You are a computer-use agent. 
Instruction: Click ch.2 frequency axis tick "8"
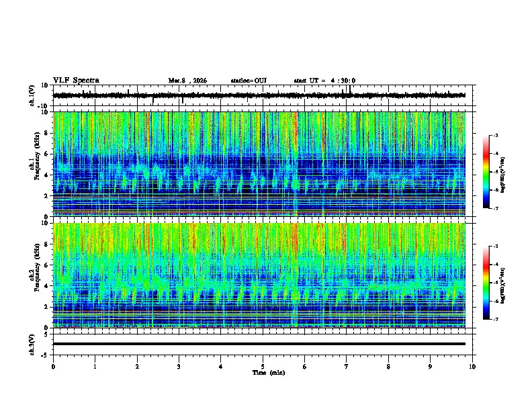pyautogui.click(x=46, y=244)
